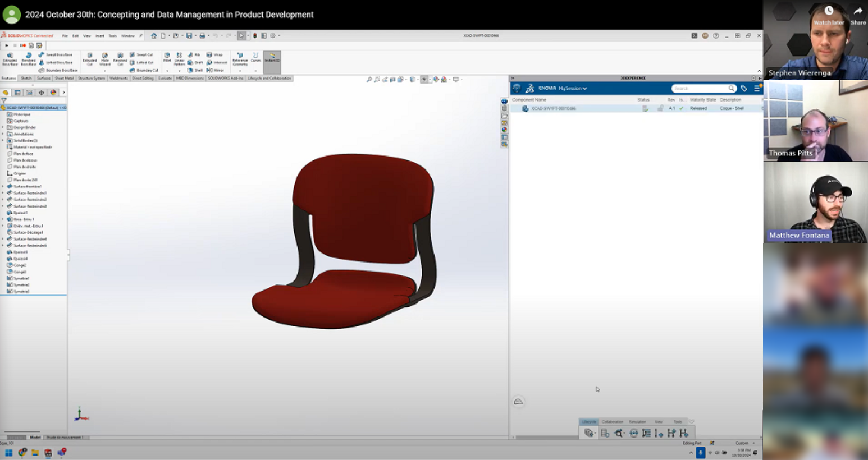The height and width of the screenshot is (460, 868).
Task: Open the View menu
Action: [87, 35]
